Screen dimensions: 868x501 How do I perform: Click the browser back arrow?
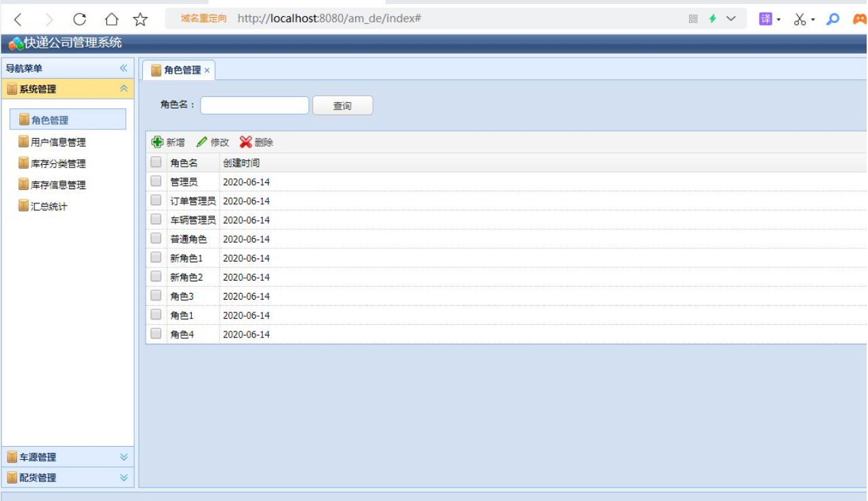pyautogui.click(x=18, y=20)
